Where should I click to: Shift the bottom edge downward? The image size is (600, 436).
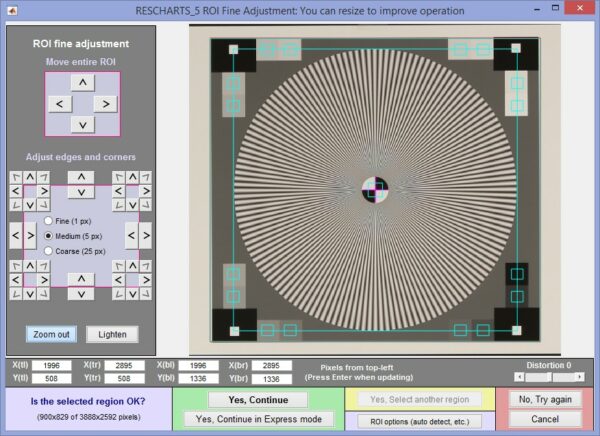pos(83,295)
